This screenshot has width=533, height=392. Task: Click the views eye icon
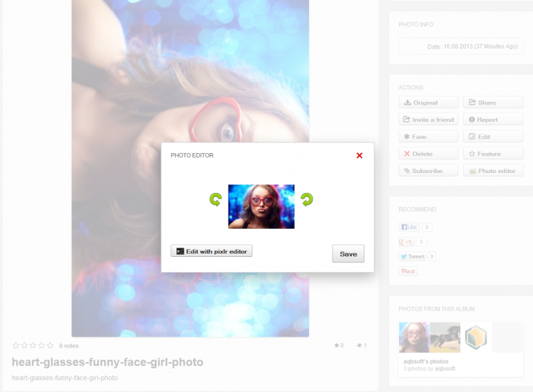[x=359, y=345]
